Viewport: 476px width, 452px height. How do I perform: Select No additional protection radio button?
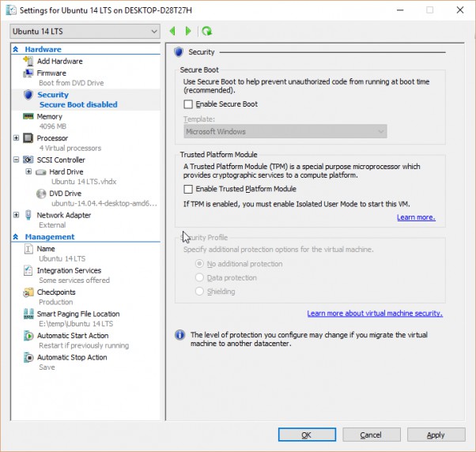click(x=199, y=264)
